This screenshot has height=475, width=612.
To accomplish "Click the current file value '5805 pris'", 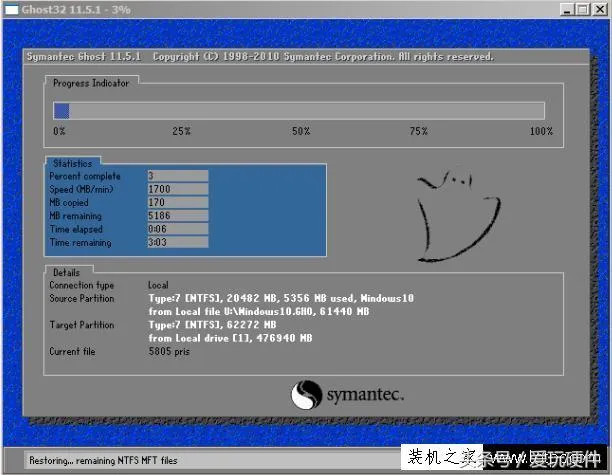I will [x=169, y=351].
